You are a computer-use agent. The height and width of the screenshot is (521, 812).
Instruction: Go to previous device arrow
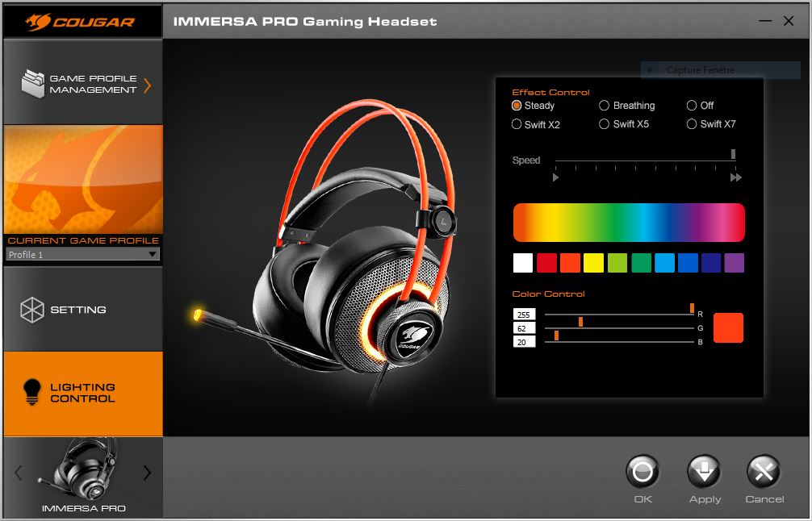click(19, 473)
